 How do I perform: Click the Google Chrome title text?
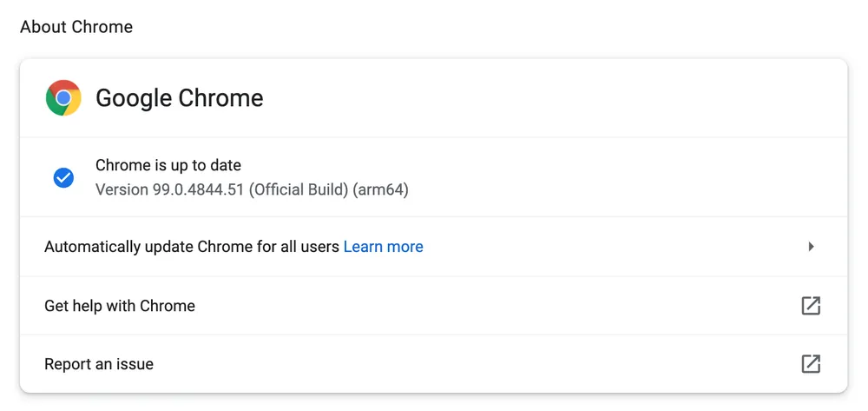[179, 98]
